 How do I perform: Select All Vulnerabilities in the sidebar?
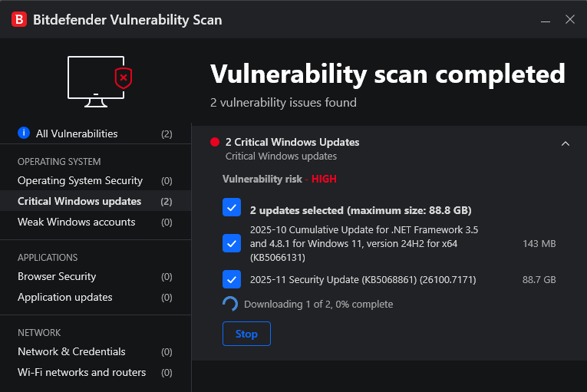point(95,133)
